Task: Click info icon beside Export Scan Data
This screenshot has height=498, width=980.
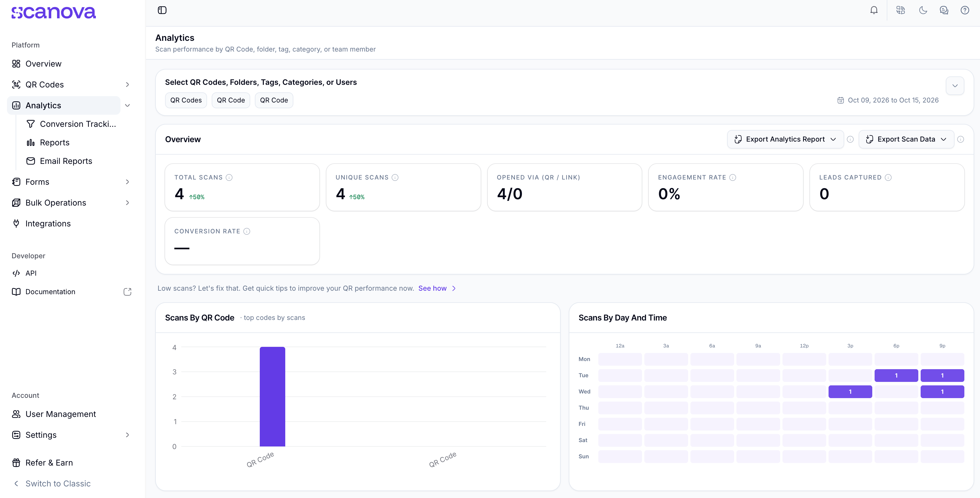Action: [x=961, y=139]
